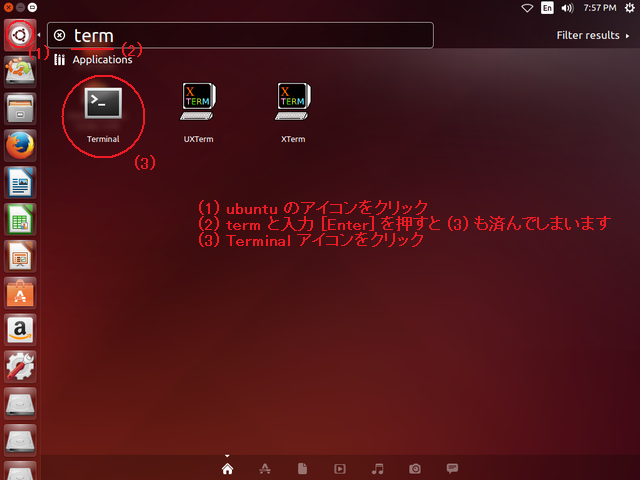The image size is (640, 480).
Task: Switch to the Home lens
Action: point(227,469)
